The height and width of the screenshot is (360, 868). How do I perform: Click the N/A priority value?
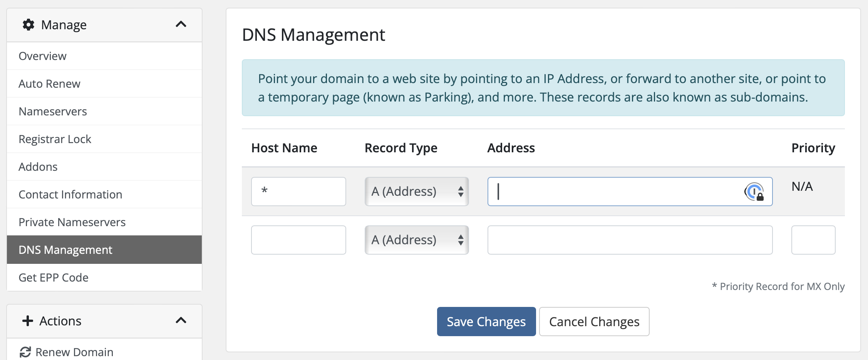click(802, 187)
